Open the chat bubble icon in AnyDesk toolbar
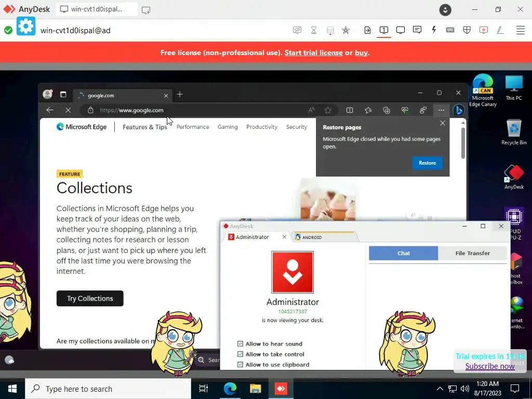532x399 pixels. click(x=417, y=30)
